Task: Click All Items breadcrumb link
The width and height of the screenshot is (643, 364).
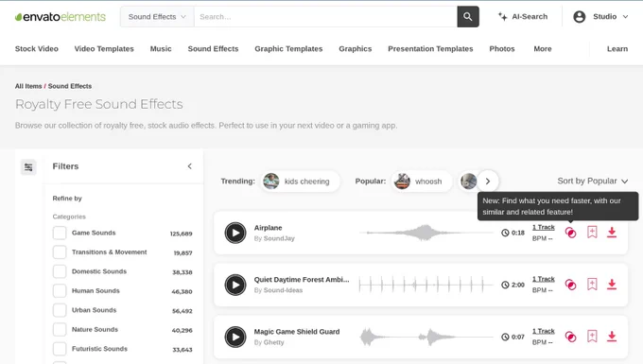Action: [x=28, y=86]
